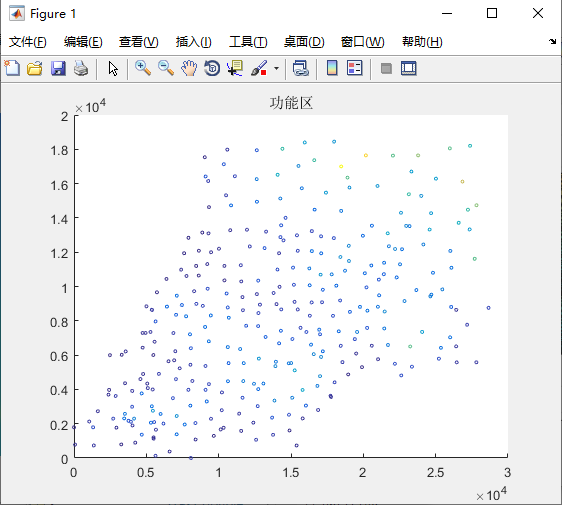Enable the Data Cursor tool
Viewport: 562px width, 505px height.
(x=235, y=68)
